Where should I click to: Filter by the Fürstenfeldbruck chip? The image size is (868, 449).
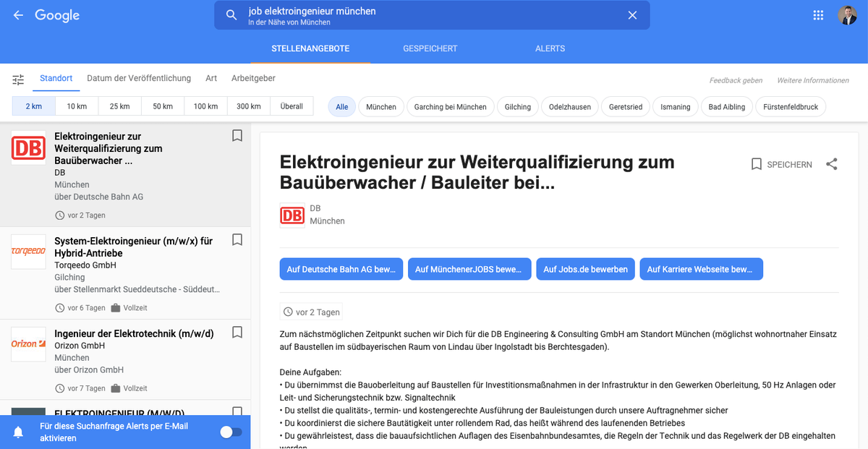pyautogui.click(x=791, y=106)
